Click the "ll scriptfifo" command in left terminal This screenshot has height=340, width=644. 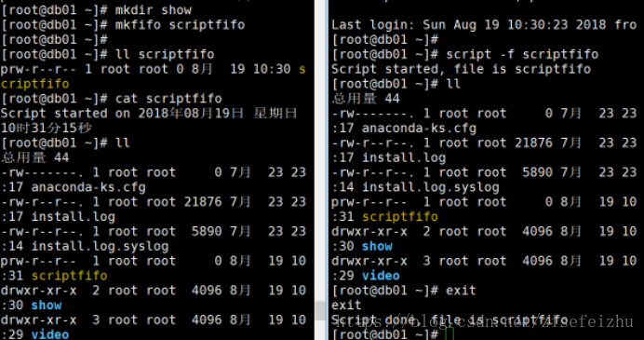(x=165, y=54)
